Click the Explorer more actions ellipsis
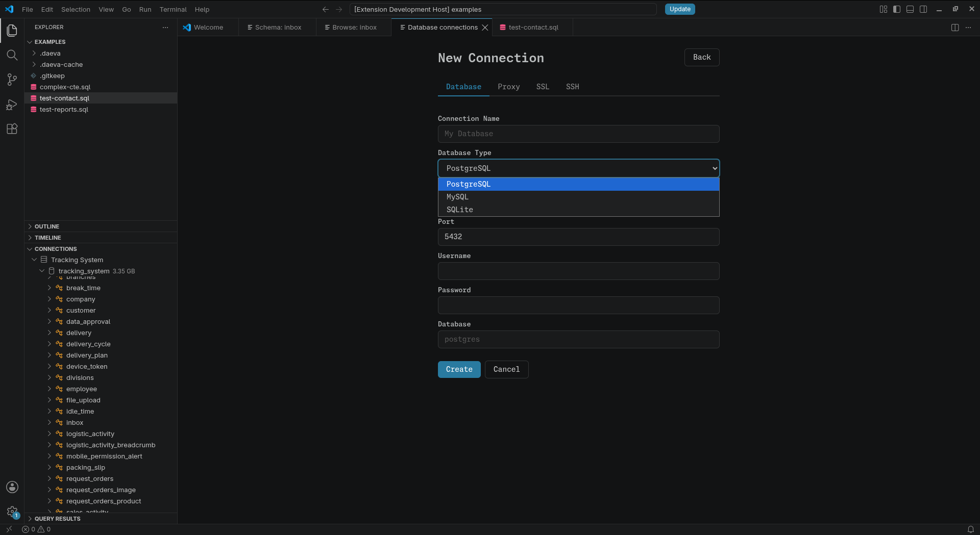The image size is (980, 535). click(x=165, y=28)
